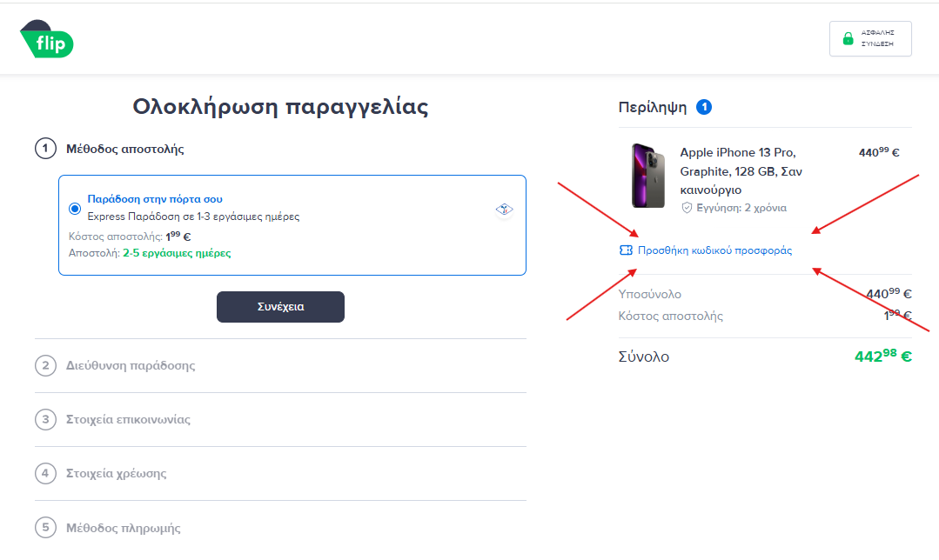Open the Στοιχεία χρέωσης step
The width and height of the screenshot is (939, 560).
117,474
